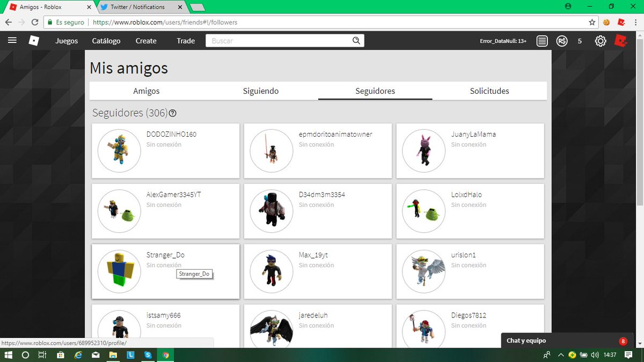644x362 pixels.
Task: Open Juegos in the navigation bar
Action: click(x=67, y=41)
